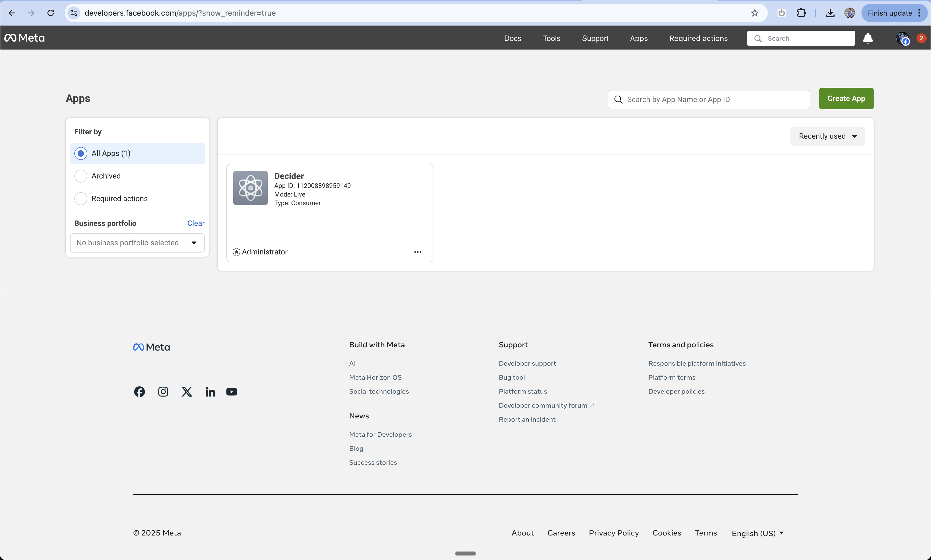Image resolution: width=931 pixels, height=560 pixels.
Task: Click the Meta logo in the header
Action: click(25, 38)
